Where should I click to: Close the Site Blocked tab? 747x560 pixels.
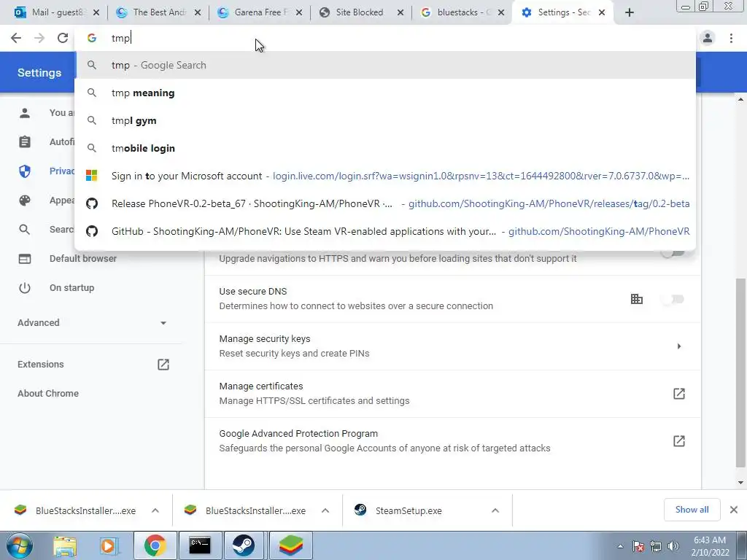point(400,12)
